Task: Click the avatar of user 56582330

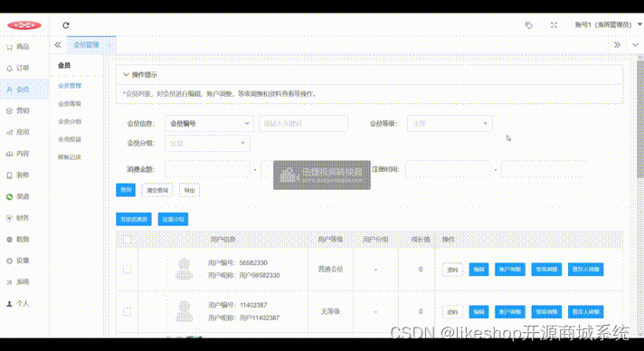Action: 184,270
